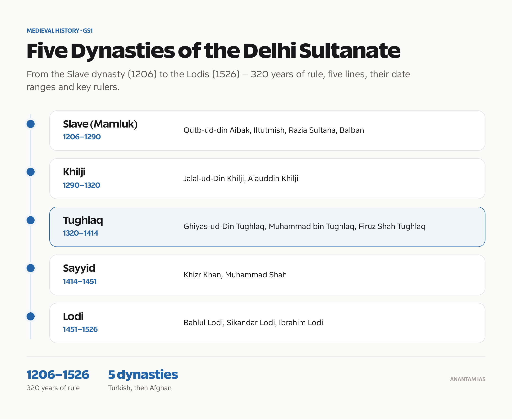Viewport: 512px width, 420px height.
Task: Select the 'Sayyid' dynasty heading
Action: pos(79,269)
